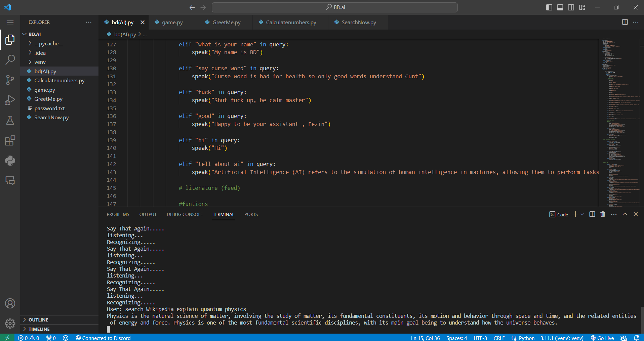Image resolution: width=644 pixels, height=341 pixels.
Task: Open the Manage settings gear
Action: [x=10, y=323]
